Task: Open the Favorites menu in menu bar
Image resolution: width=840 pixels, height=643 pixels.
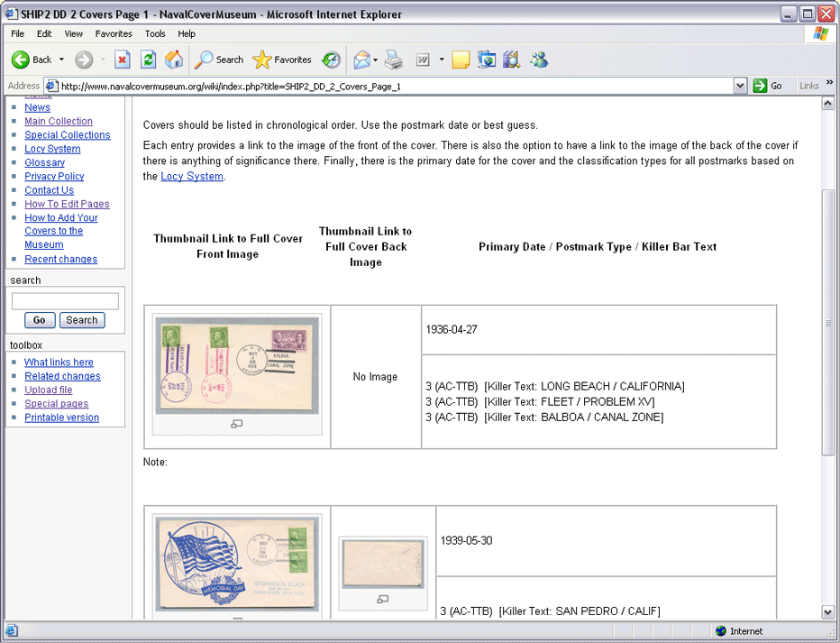Action: [x=114, y=33]
